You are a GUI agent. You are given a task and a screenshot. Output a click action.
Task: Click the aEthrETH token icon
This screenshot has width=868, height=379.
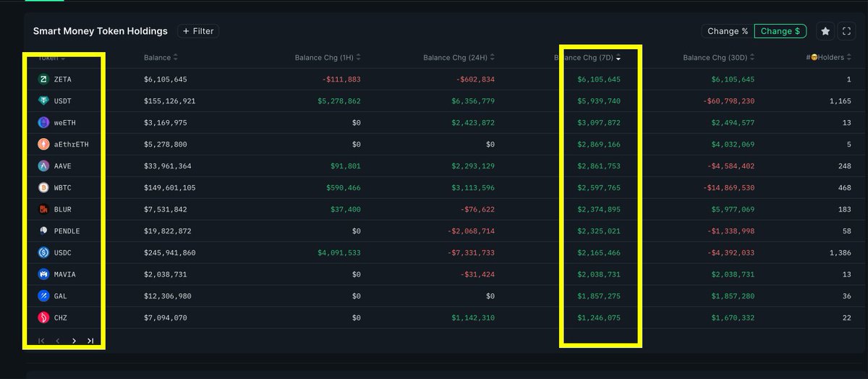pos(43,145)
